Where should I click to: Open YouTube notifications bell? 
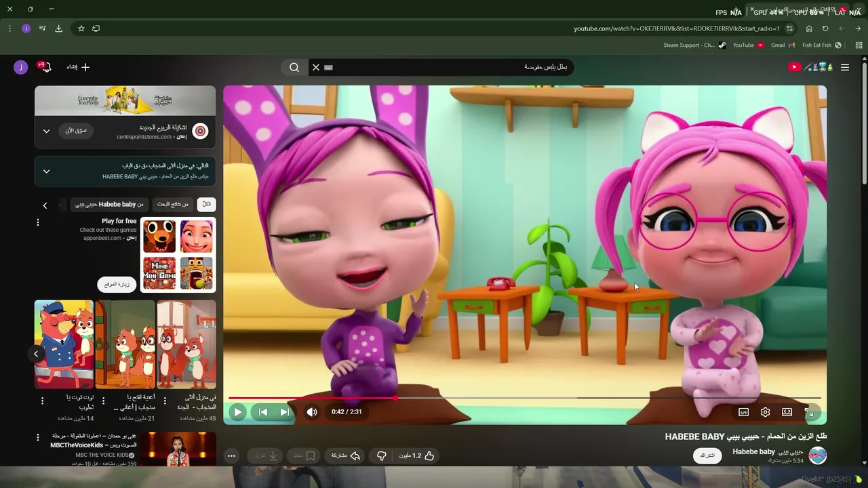tap(45, 67)
